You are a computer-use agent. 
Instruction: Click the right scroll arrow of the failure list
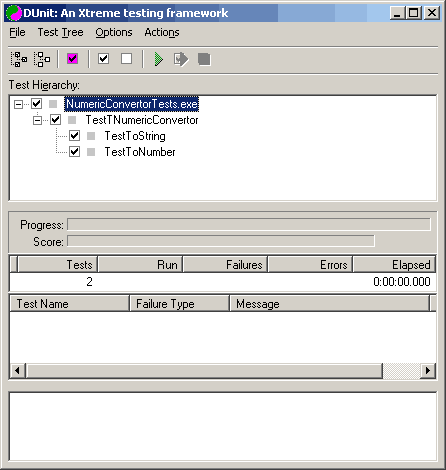pyautogui.click(x=428, y=370)
